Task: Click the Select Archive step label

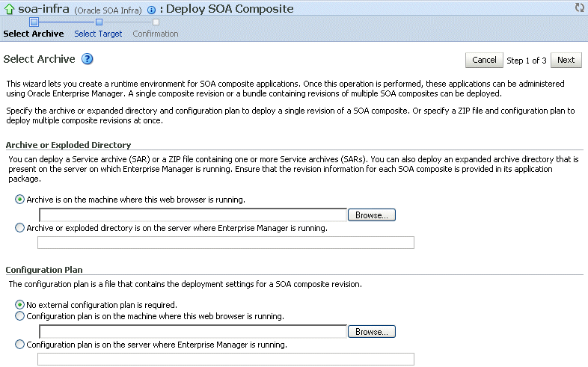Action: [34, 34]
